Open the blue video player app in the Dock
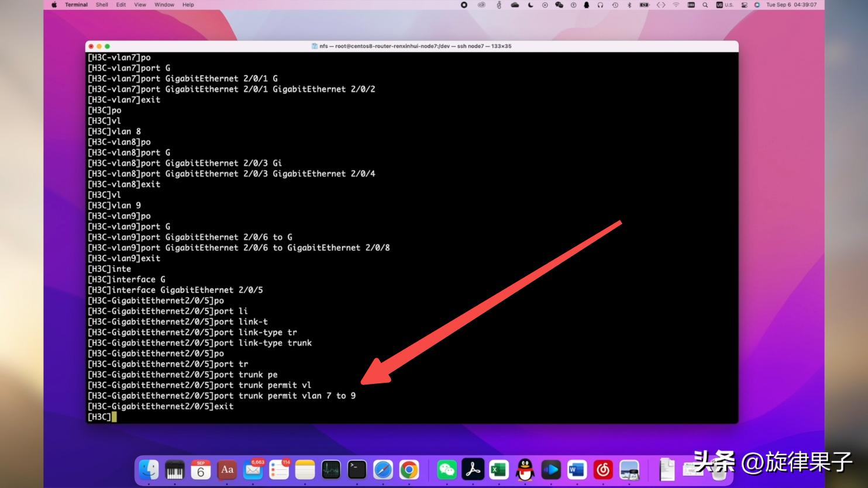This screenshot has width=868, height=488. pos(551,469)
